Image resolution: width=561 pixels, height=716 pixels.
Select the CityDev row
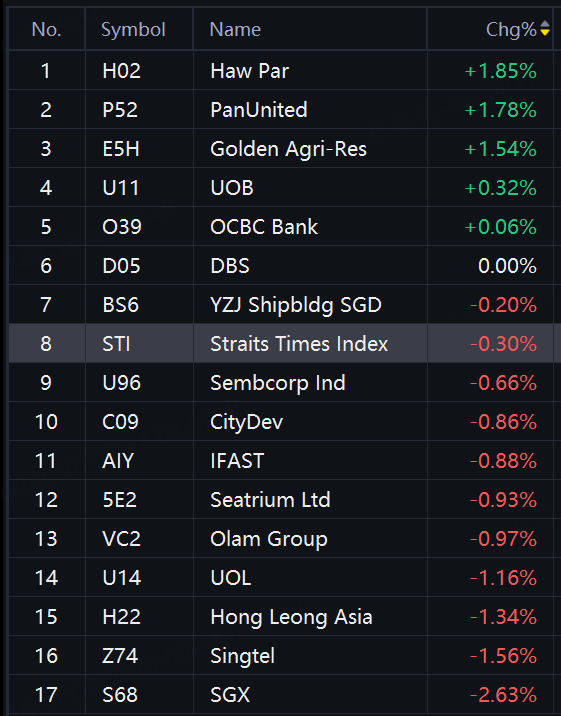[x=281, y=421]
